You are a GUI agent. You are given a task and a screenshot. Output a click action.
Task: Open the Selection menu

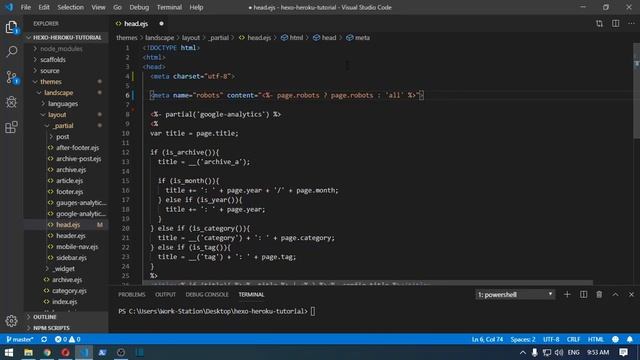click(x=70, y=7)
